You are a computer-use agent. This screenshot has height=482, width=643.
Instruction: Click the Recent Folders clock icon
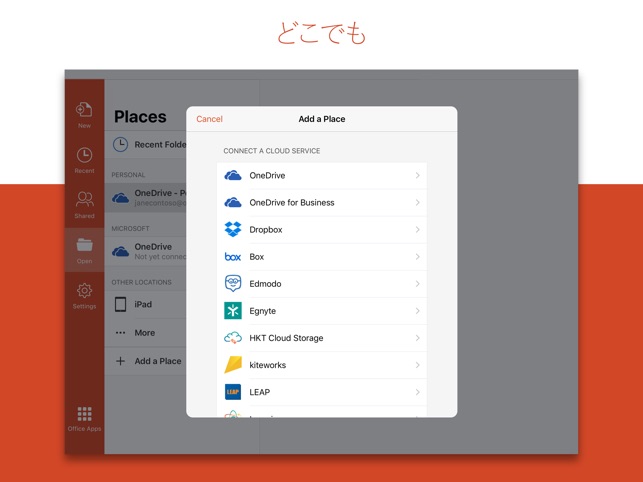tap(120, 144)
